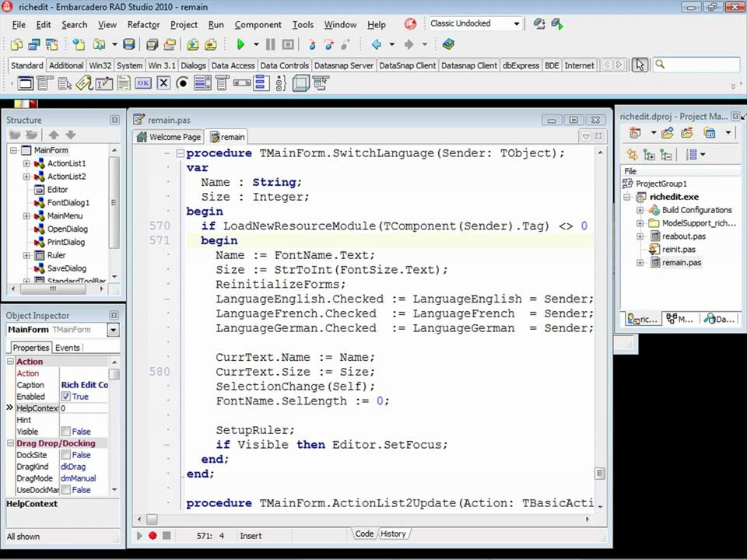Click the green Run button in toolbar
This screenshot has height=560, width=747.
tap(240, 44)
